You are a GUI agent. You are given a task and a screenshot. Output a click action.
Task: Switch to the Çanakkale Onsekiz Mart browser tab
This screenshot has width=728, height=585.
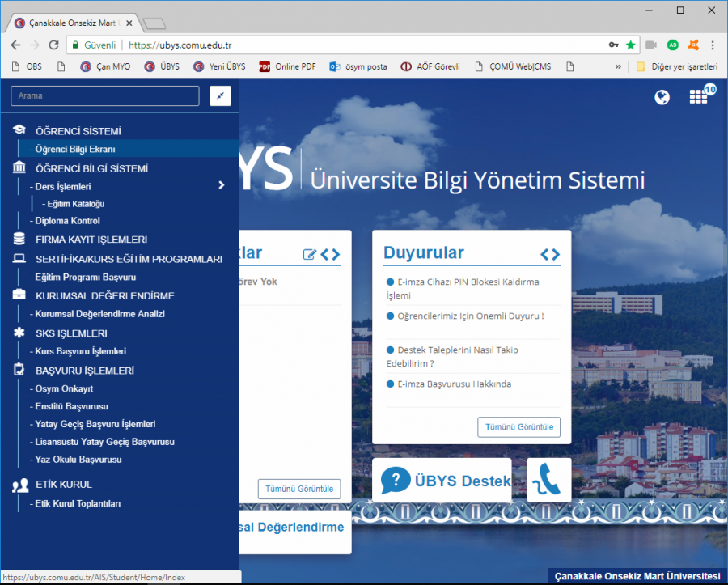click(74, 23)
